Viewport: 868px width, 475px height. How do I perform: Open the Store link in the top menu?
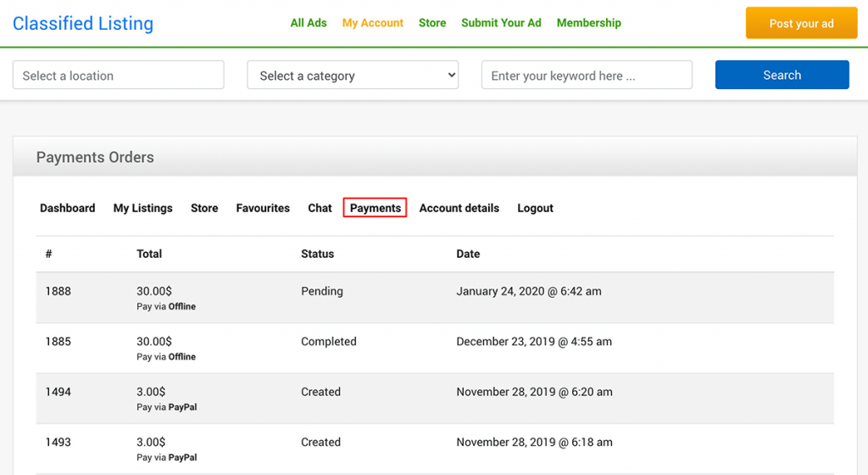(x=432, y=23)
